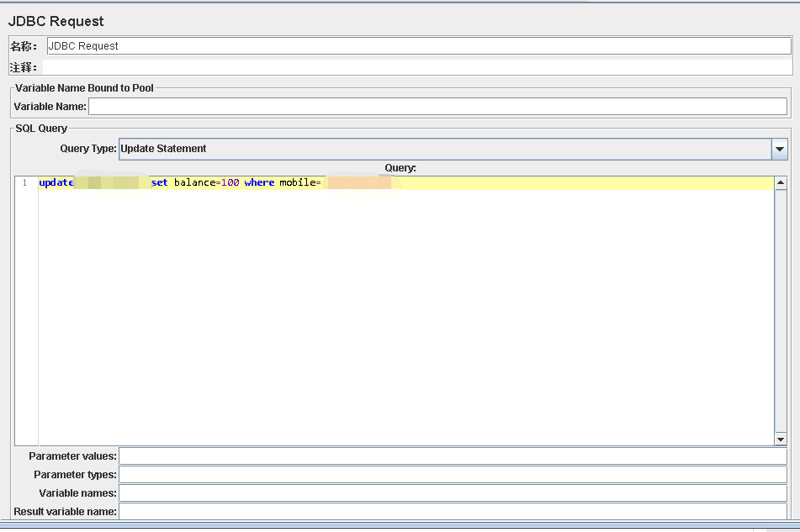Image resolution: width=800 pixels, height=532 pixels.
Task: Click the empty area of the query editor
Action: coord(406,316)
